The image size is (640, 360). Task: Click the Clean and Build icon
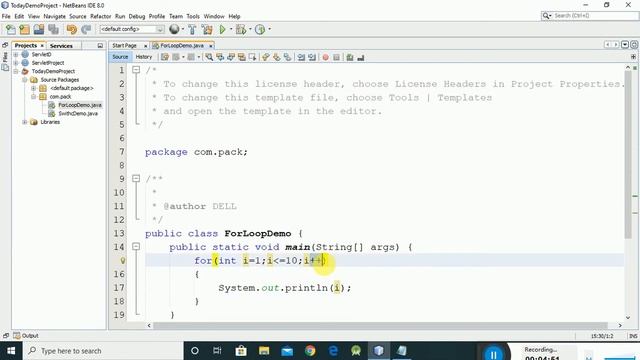[207, 29]
